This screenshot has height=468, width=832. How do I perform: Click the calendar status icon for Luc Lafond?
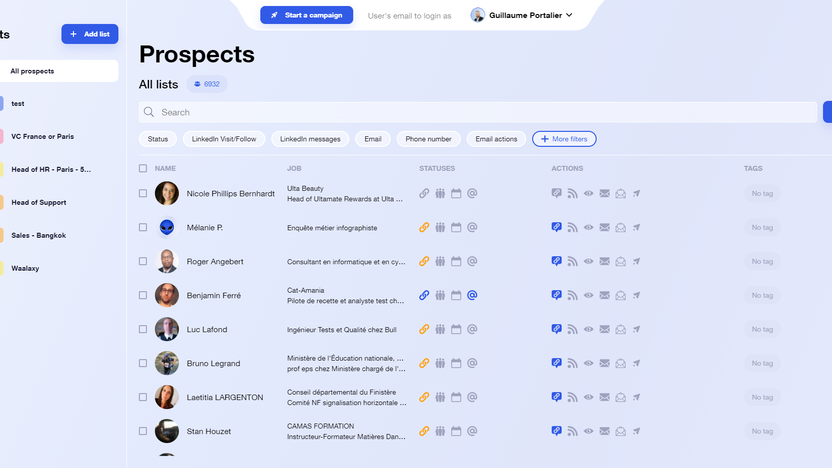[456, 330]
